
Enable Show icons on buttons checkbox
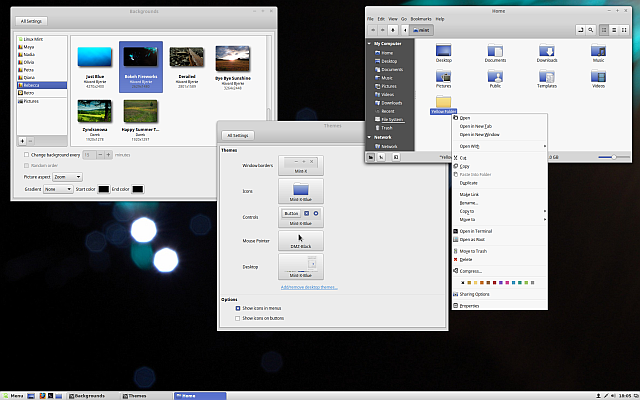point(237,318)
